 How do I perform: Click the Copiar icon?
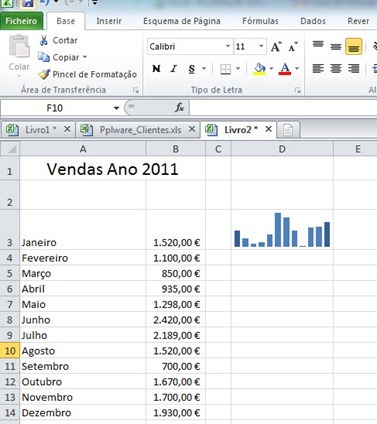(44, 57)
